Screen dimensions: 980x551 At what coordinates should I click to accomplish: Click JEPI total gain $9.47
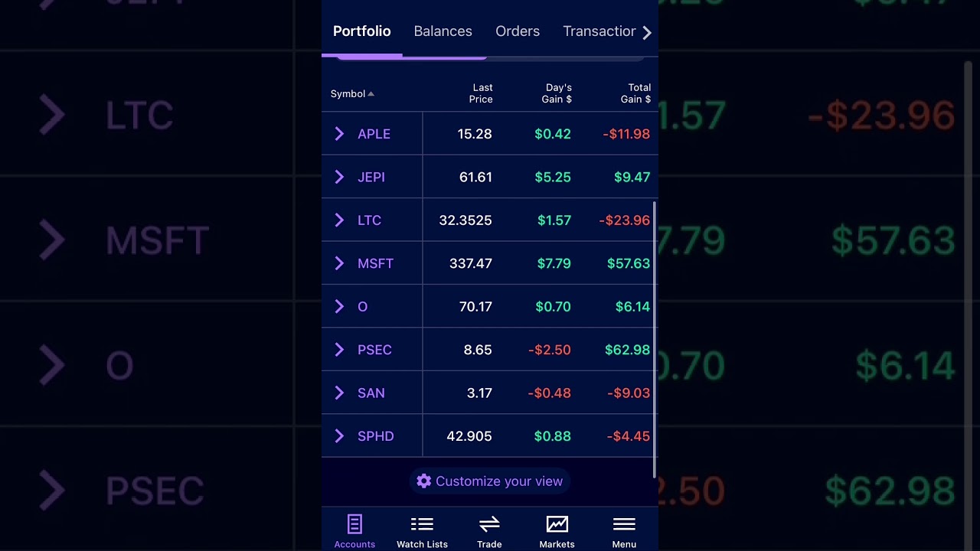click(632, 177)
